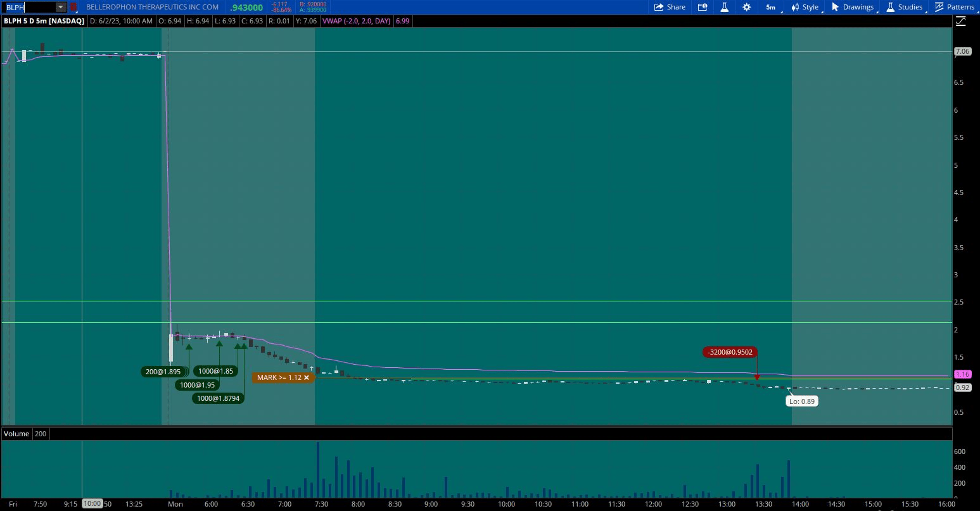This screenshot has height=511, width=980.
Task: Click the 16:00 label on time axis
Action: [946, 504]
